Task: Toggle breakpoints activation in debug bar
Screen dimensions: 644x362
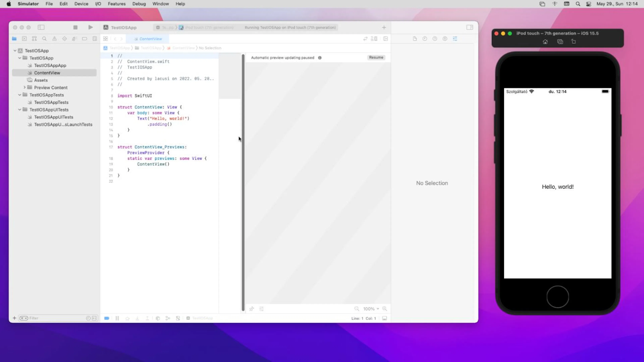Action: click(107, 318)
